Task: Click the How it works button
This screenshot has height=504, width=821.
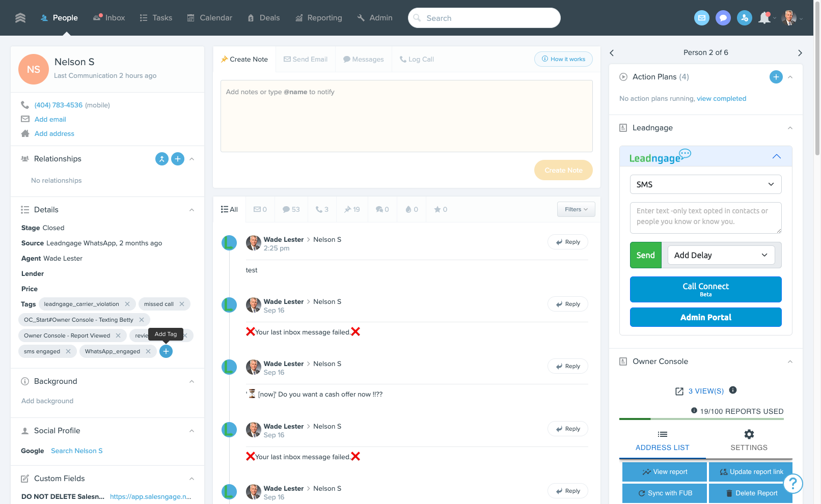Action: pos(563,59)
